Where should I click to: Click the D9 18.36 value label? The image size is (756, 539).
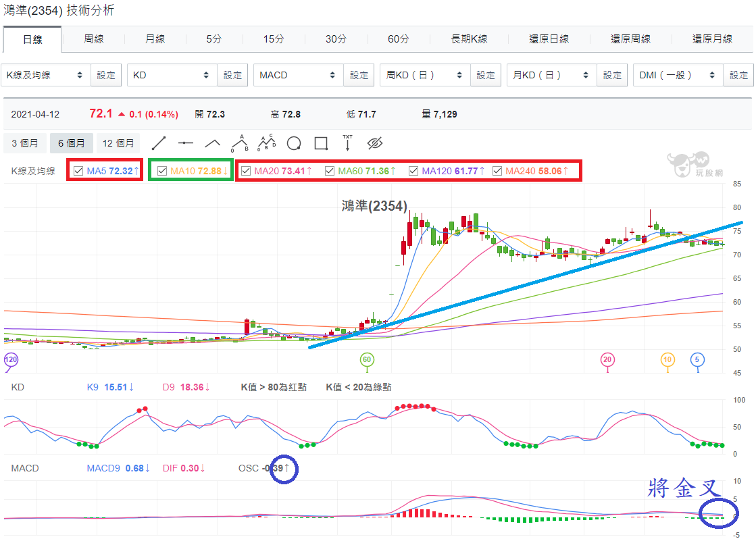186,387
